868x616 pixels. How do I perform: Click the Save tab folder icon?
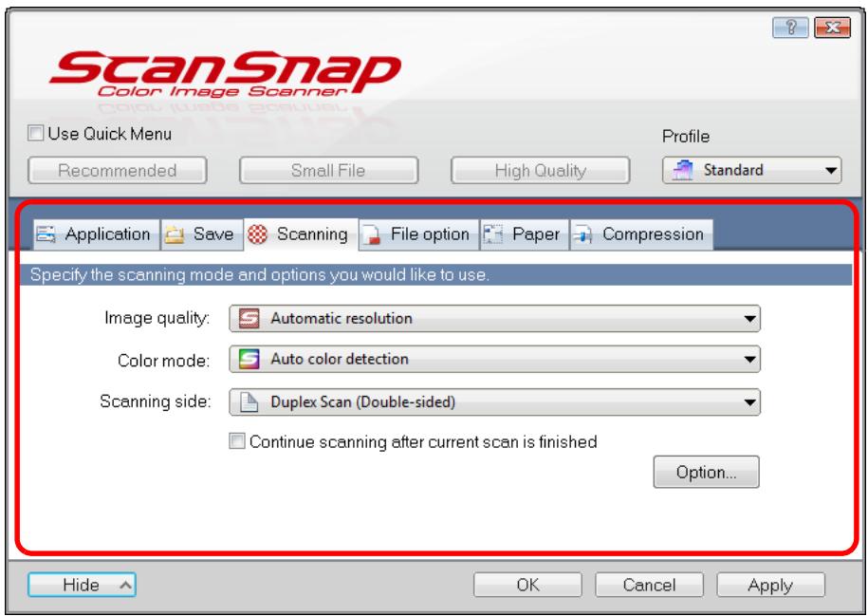click(x=175, y=234)
